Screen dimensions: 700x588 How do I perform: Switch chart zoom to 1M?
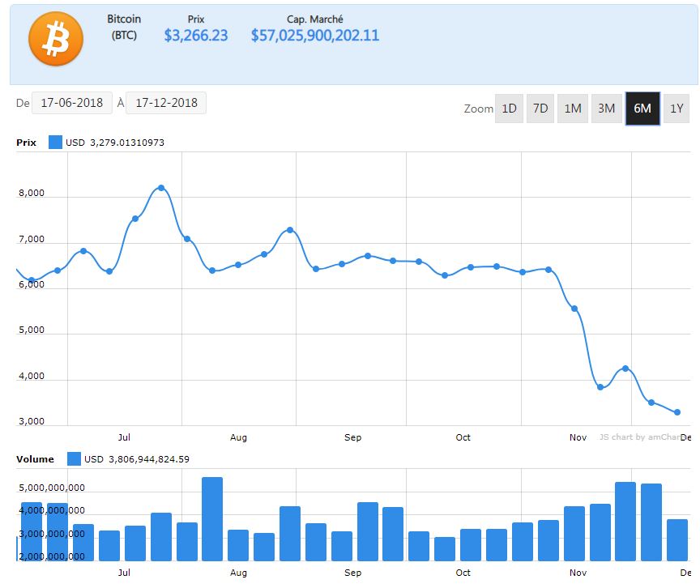tap(573, 109)
